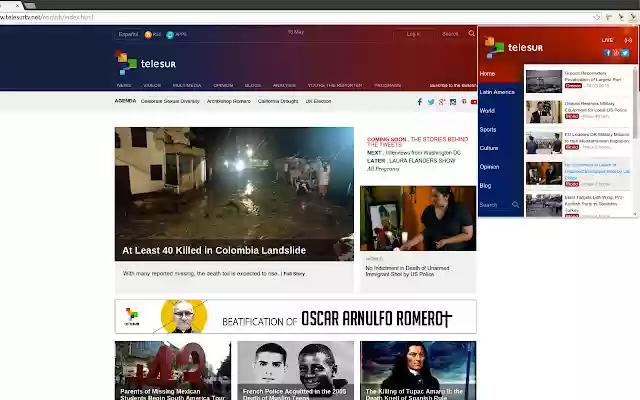Open Google Plus icon in agenda bar
The height and width of the screenshot is (400, 640).
pyautogui.click(x=442, y=102)
